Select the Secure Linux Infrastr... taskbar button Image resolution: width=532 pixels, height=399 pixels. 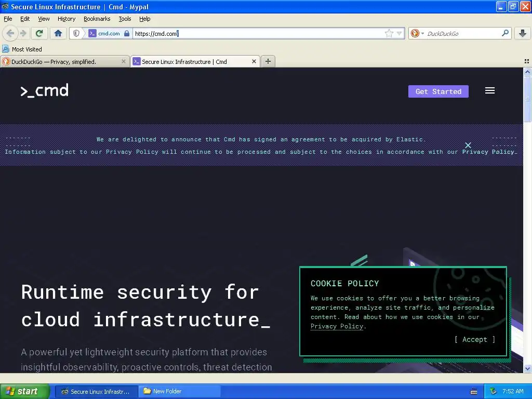(x=96, y=392)
